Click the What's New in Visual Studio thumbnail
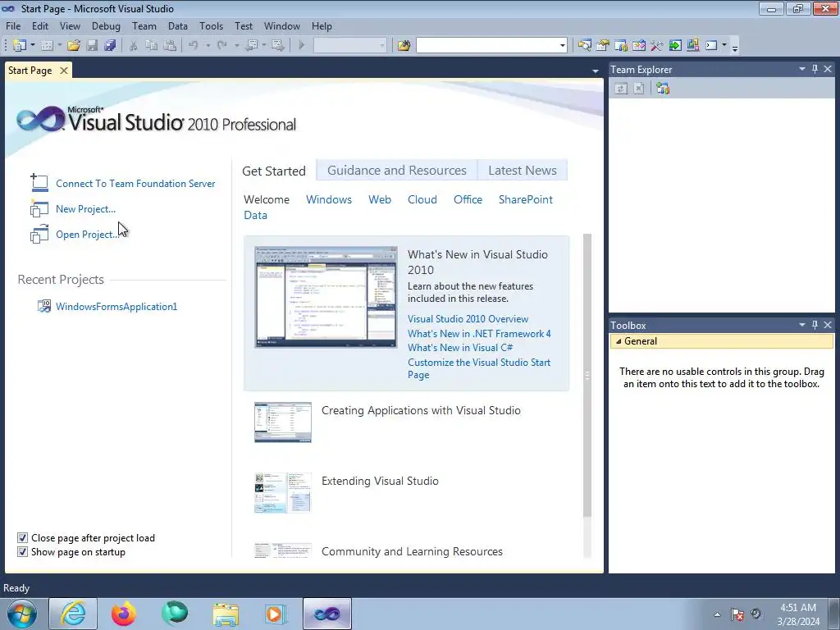The height and width of the screenshot is (630, 840). click(x=326, y=297)
